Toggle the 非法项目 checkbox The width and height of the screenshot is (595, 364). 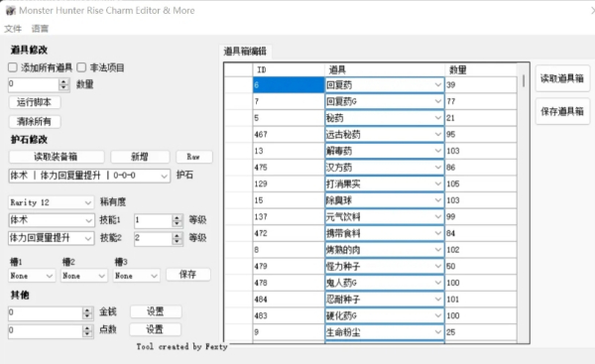click(81, 67)
